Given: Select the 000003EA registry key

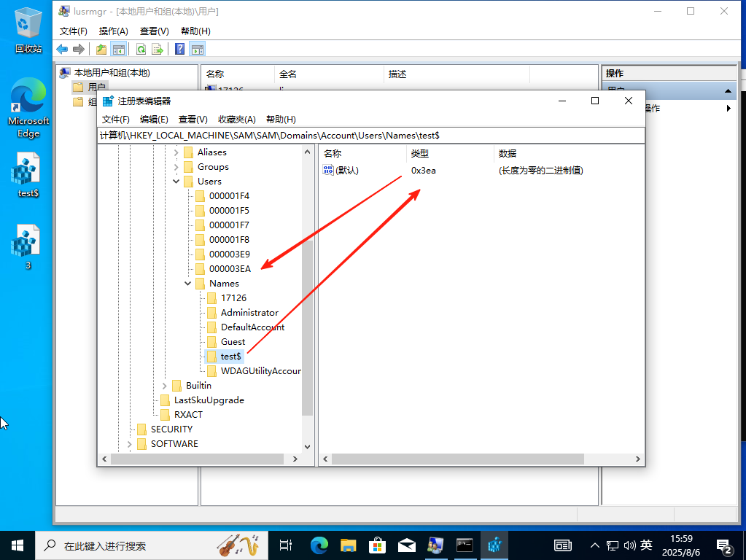Looking at the screenshot, I should point(230,269).
